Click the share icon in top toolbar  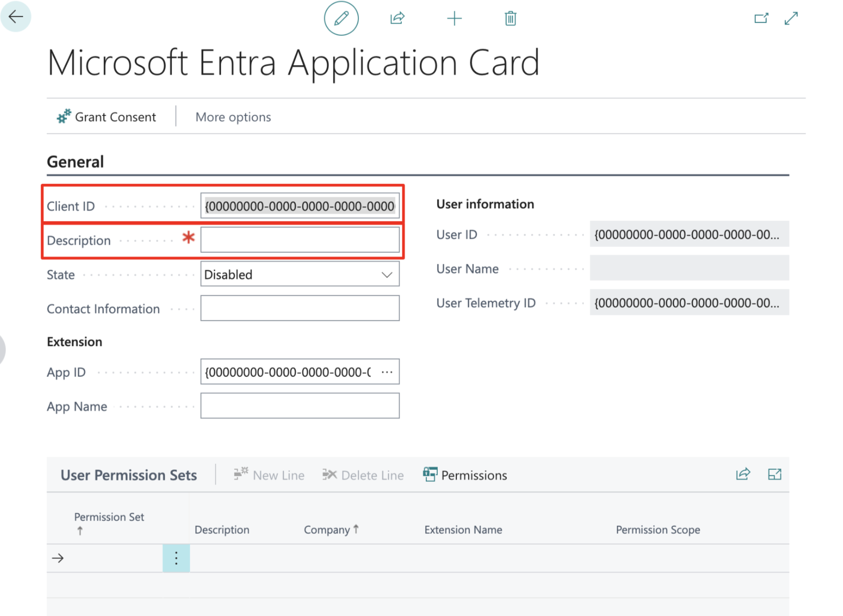click(x=397, y=18)
